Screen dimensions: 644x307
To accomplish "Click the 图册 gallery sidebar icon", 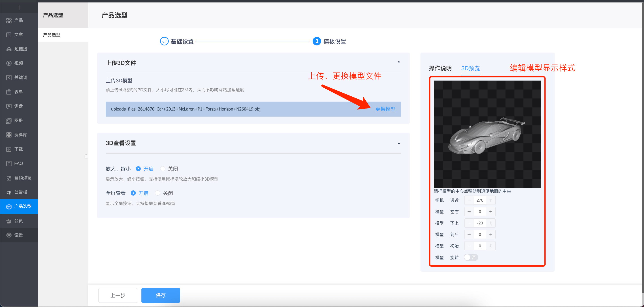I will click(x=9, y=121).
